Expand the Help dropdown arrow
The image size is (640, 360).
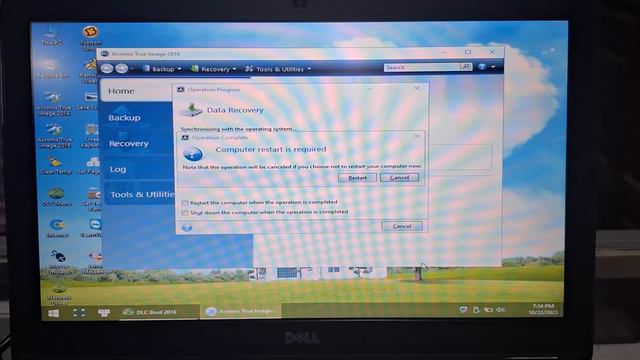tap(493, 67)
